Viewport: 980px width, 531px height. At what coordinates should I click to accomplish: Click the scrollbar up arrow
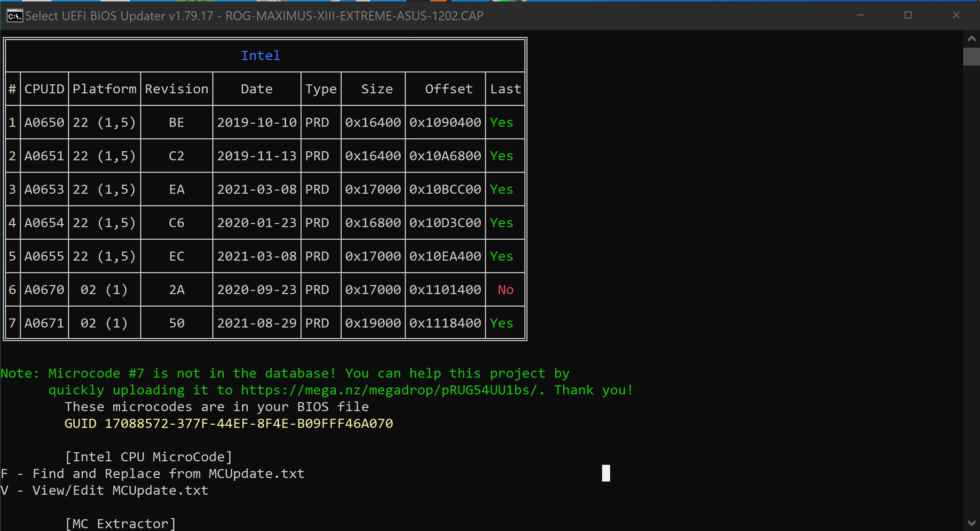tap(971, 38)
